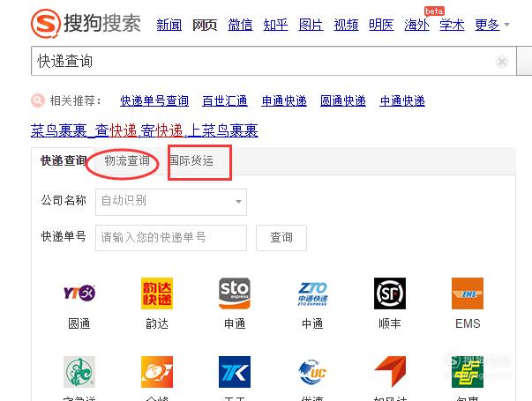The width and height of the screenshot is (532, 401).
Task: Open the 学术 search category
Action: [x=452, y=25]
